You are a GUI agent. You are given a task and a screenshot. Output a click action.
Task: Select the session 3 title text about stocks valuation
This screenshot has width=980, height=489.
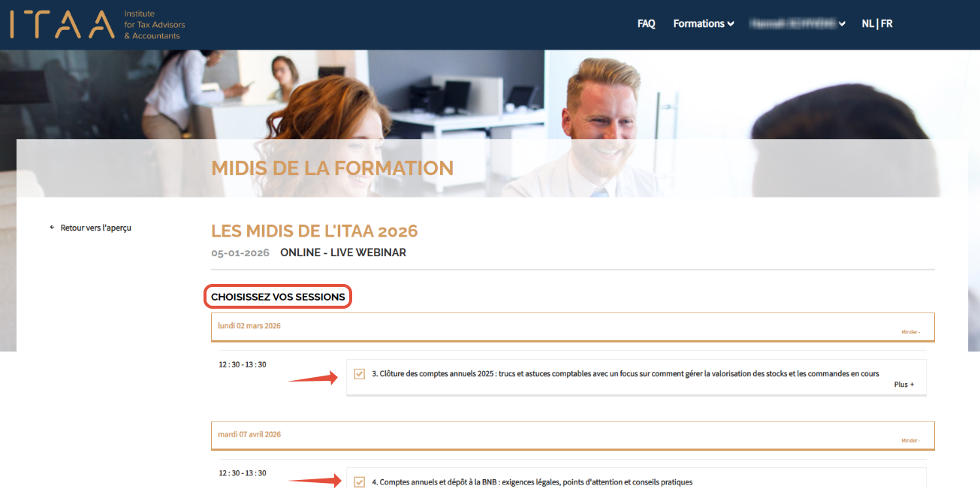point(626,373)
